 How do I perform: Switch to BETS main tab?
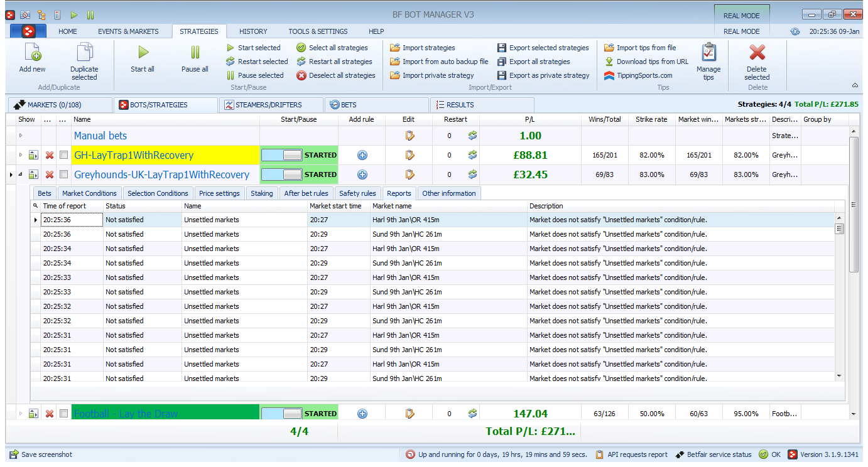click(x=377, y=105)
